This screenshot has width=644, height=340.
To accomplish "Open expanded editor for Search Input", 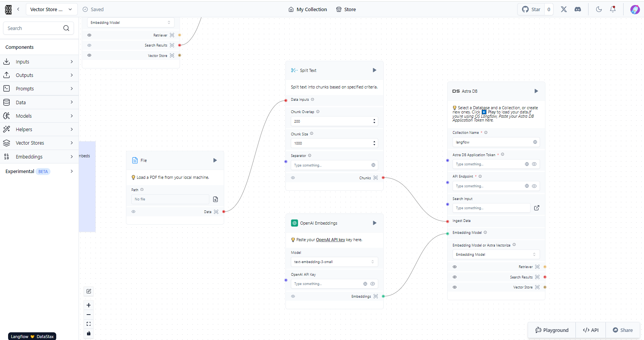I will pyautogui.click(x=537, y=208).
